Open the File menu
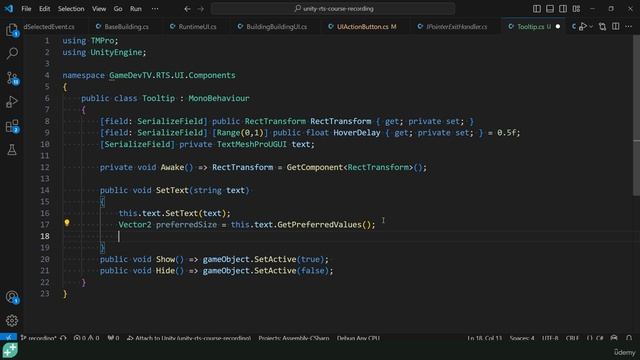This screenshot has height=360, width=640. [26, 9]
